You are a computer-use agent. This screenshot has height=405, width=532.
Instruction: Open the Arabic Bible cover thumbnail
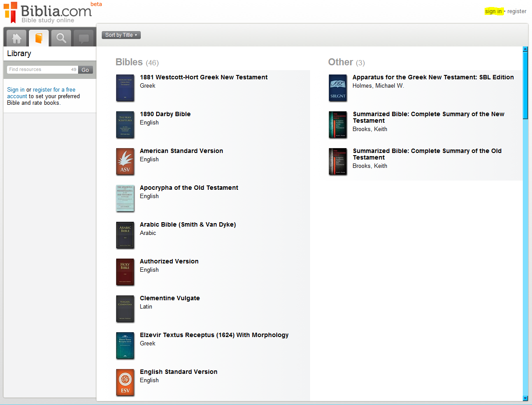(x=125, y=235)
